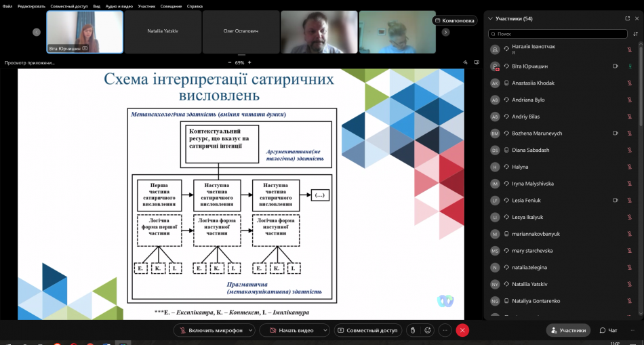Click the raise hand icon in the toolbar

[x=411, y=330]
